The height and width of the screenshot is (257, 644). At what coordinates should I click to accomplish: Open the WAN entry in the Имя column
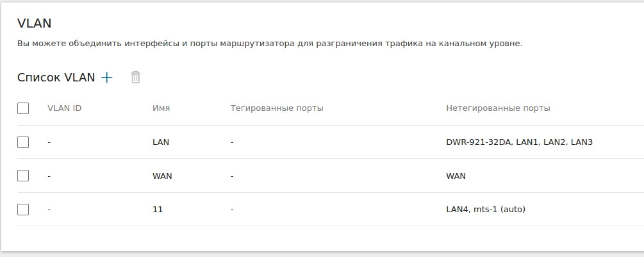(x=162, y=176)
